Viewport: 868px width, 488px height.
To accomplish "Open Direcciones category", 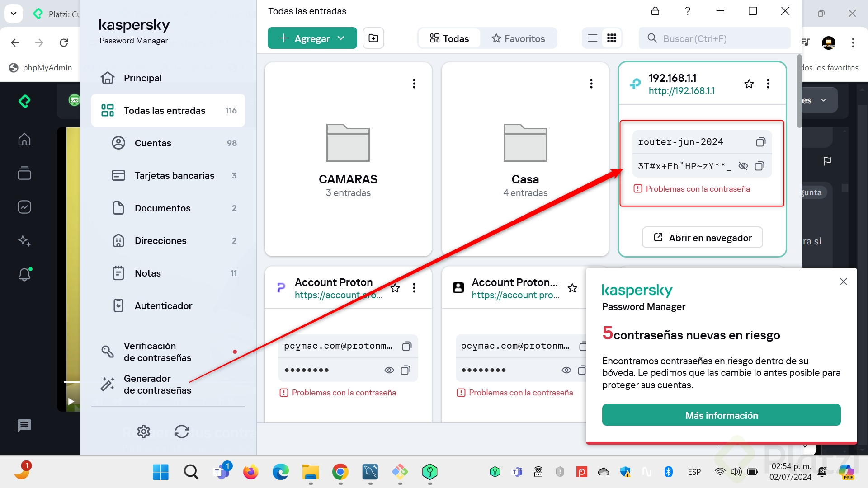I will [168, 241].
